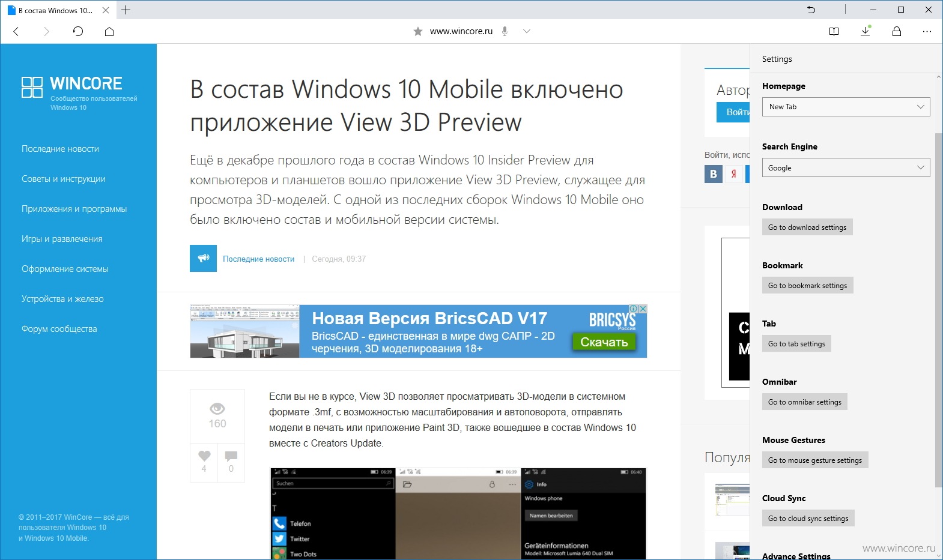
Task: Sign in with VK 'B' icon
Action: click(x=714, y=174)
